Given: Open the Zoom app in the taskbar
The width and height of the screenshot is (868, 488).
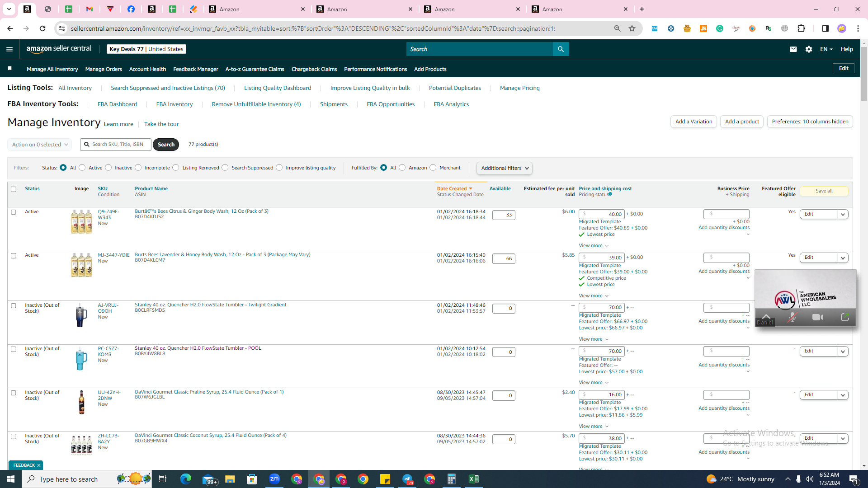Looking at the screenshot, I should (274, 479).
